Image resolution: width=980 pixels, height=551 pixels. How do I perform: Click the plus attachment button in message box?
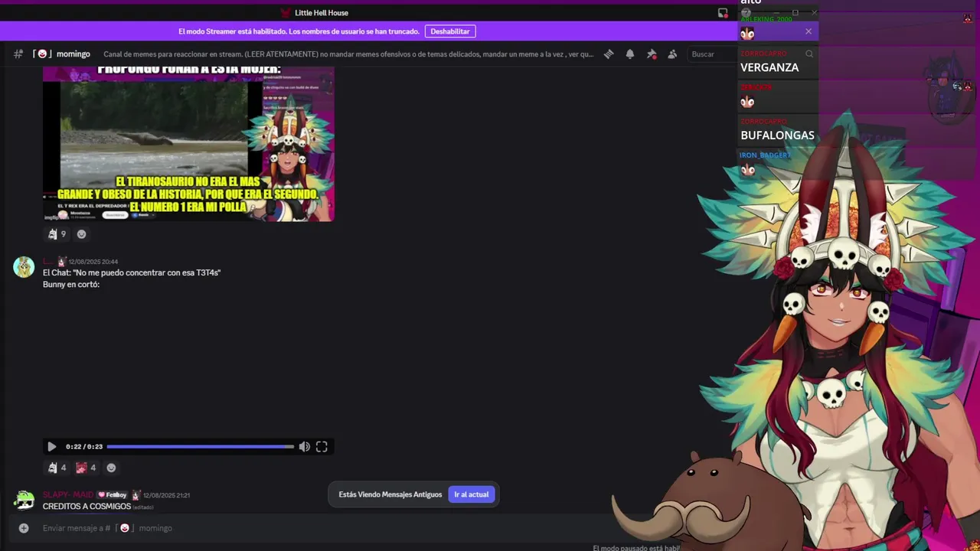(x=24, y=528)
